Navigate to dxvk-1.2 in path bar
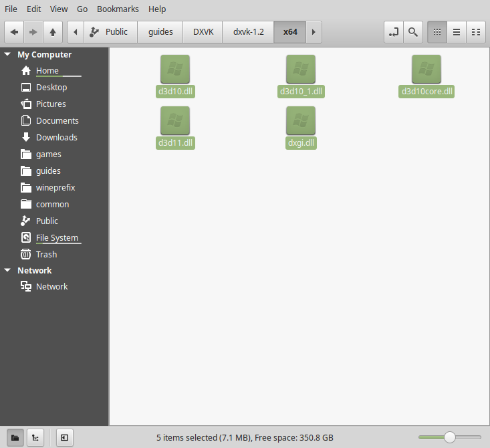This screenshot has height=448, width=490. [x=249, y=32]
